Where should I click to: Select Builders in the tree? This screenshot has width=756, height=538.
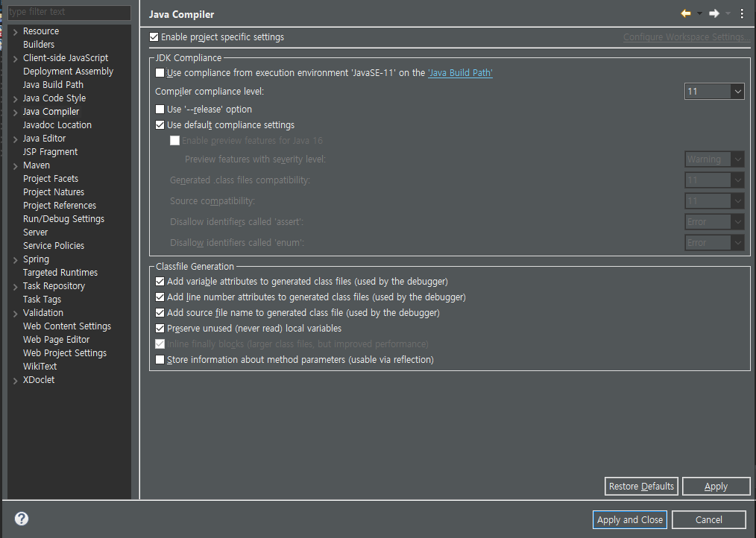pyautogui.click(x=39, y=45)
